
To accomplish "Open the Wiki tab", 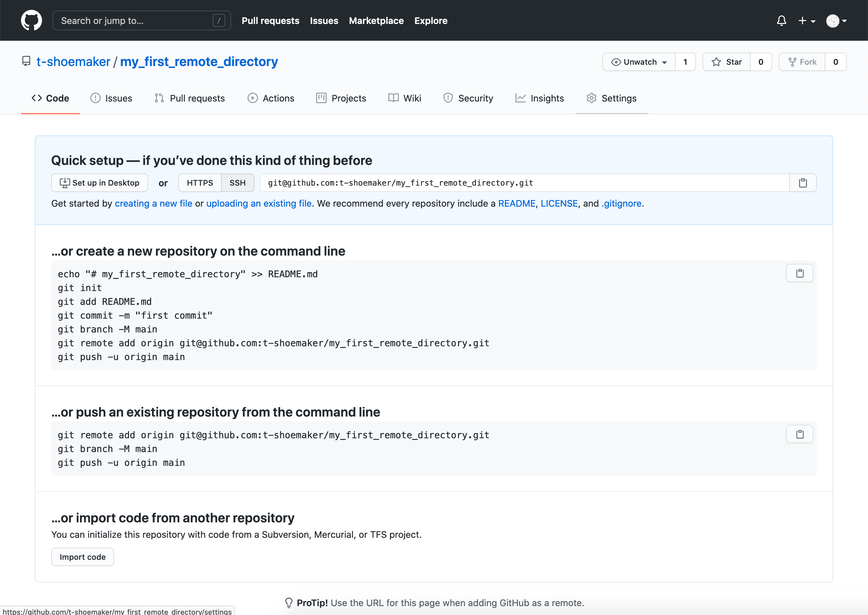I will (x=405, y=99).
